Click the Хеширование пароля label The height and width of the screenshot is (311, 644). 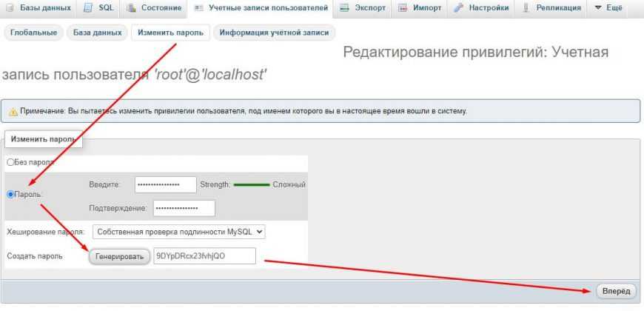46,232
